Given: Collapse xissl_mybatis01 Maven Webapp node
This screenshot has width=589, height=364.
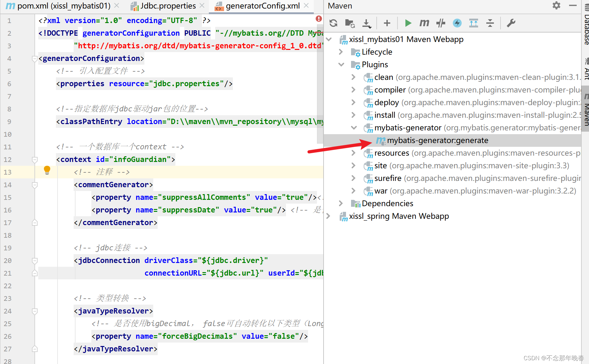Looking at the screenshot, I should 329,39.
